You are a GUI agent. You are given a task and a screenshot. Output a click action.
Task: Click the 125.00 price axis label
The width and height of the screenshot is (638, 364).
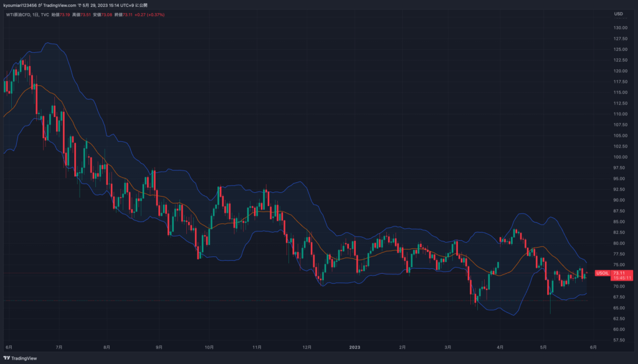620,49
